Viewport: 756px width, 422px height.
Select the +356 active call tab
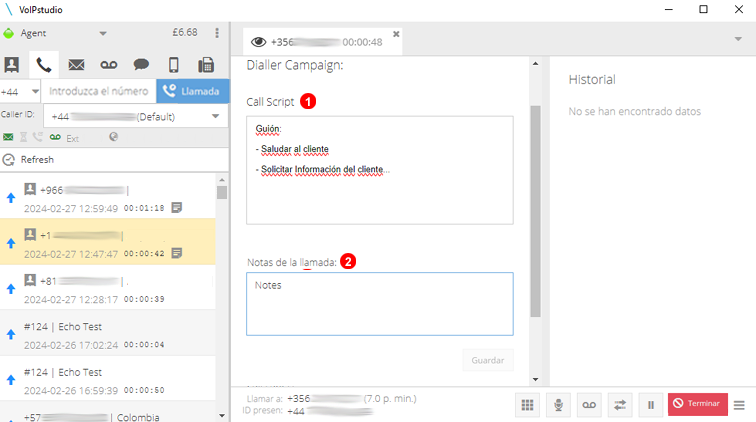click(x=322, y=42)
